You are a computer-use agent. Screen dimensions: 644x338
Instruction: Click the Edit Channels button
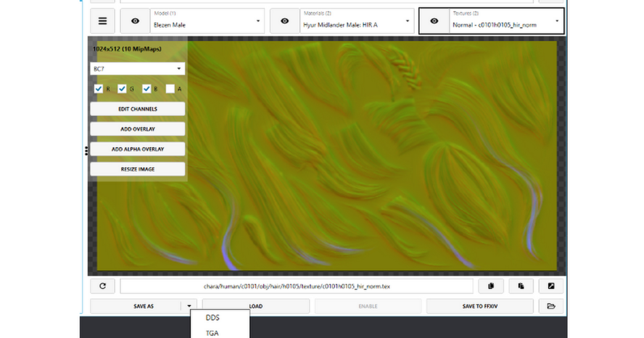pos(137,109)
